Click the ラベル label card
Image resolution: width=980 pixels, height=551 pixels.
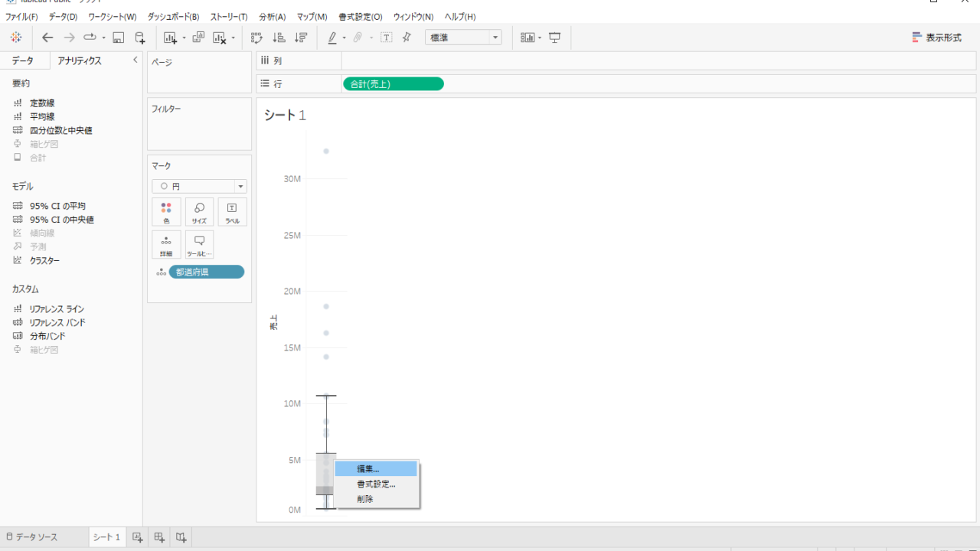pyautogui.click(x=232, y=212)
